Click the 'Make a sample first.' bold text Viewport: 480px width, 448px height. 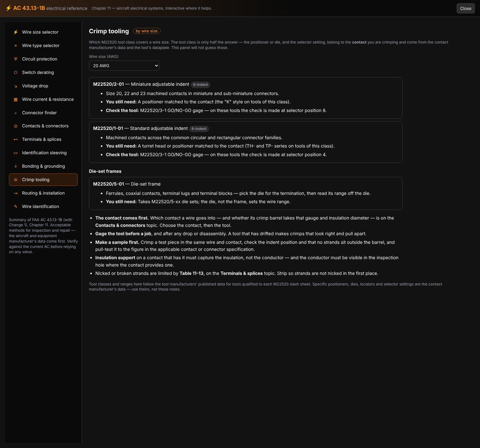(117, 242)
